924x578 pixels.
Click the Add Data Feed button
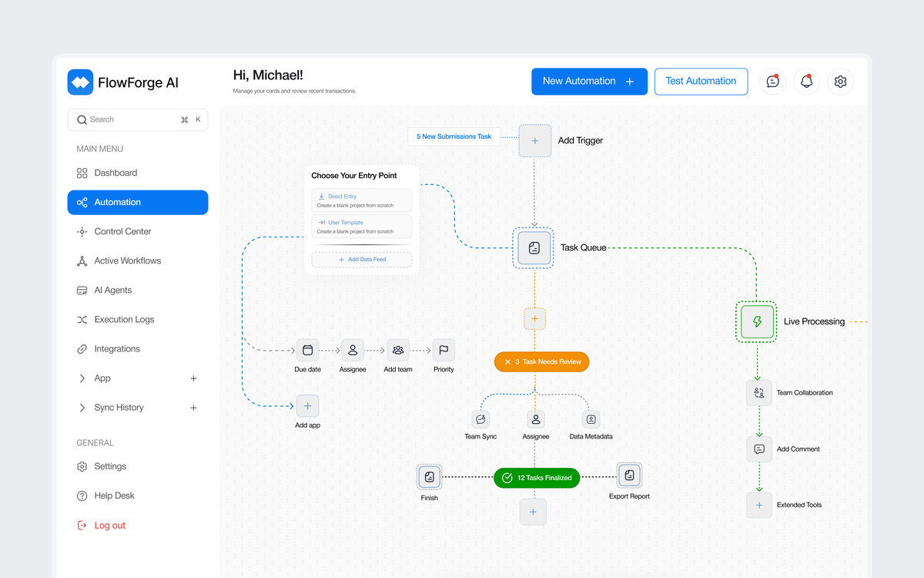click(x=362, y=260)
